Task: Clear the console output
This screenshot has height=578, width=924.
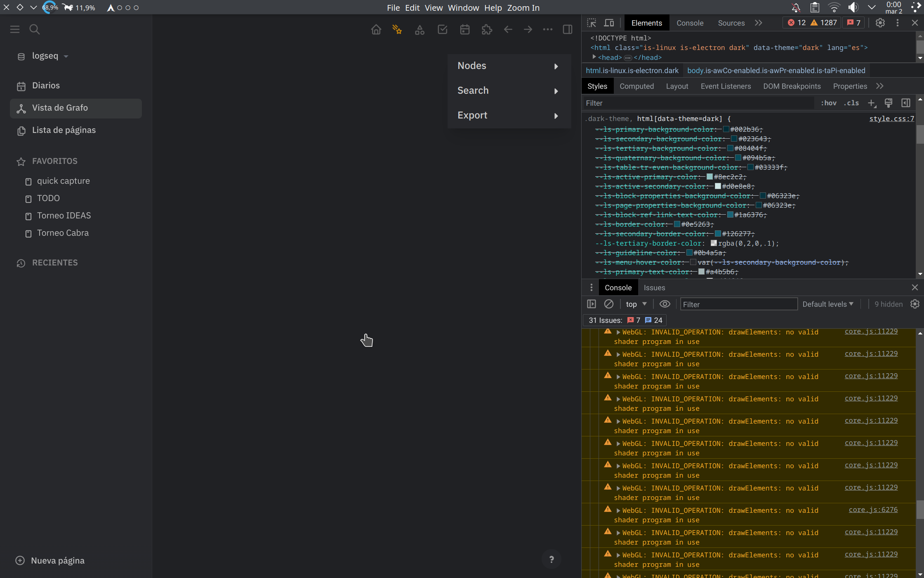Action: pyautogui.click(x=608, y=304)
